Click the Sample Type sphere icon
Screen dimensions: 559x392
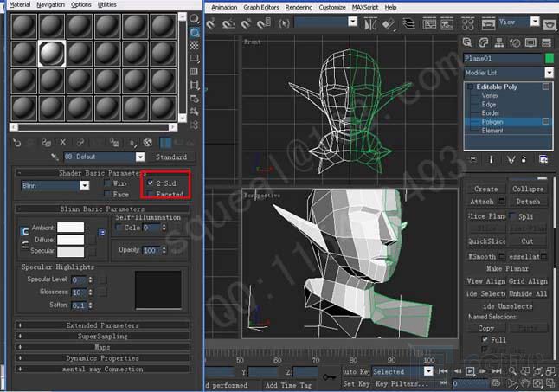pyautogui.click(x=195, y=18)
